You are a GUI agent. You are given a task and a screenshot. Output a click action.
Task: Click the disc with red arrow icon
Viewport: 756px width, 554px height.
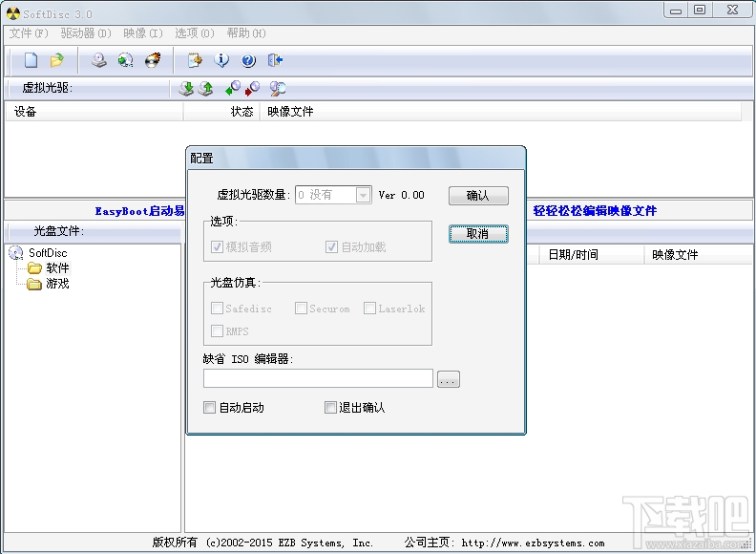pyautogui.click(x=252, y=88)
